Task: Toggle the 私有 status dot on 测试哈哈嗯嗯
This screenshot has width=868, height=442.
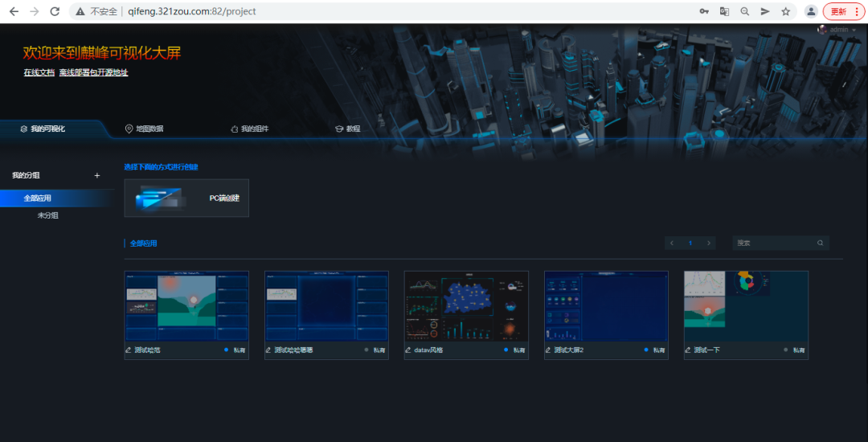Action: 366,350
